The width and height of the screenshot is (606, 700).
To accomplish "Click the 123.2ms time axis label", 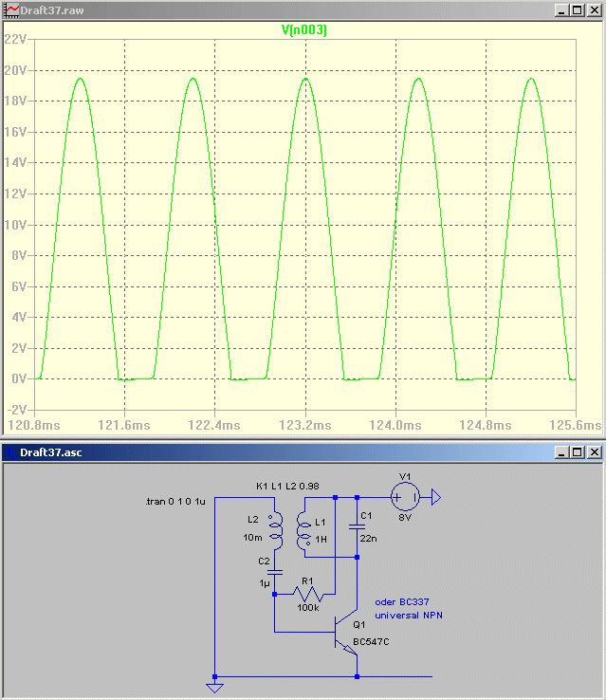I will 305,425.
